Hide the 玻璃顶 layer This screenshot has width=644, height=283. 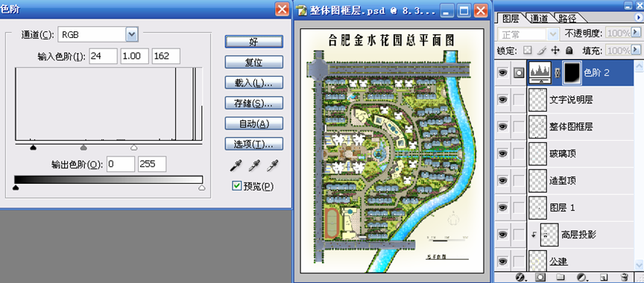click(x=502, y=153)
